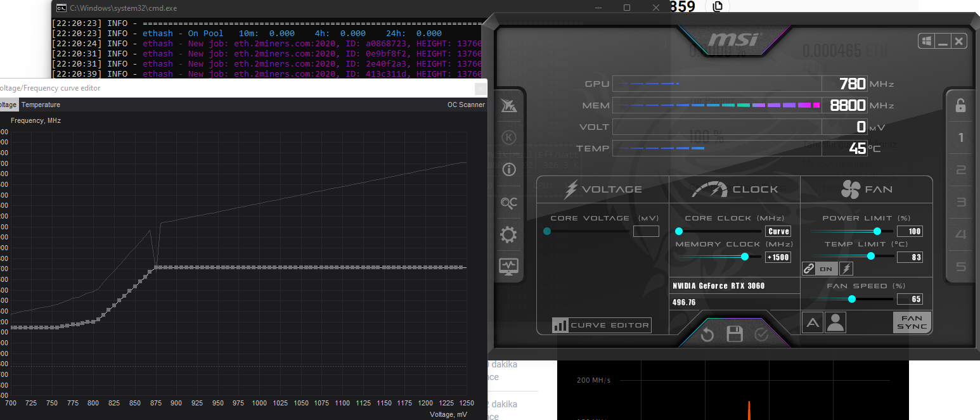Switch to Temperature tab in curve editor
This screenshot has width=980, height=420.
click(x=41, y=105)
